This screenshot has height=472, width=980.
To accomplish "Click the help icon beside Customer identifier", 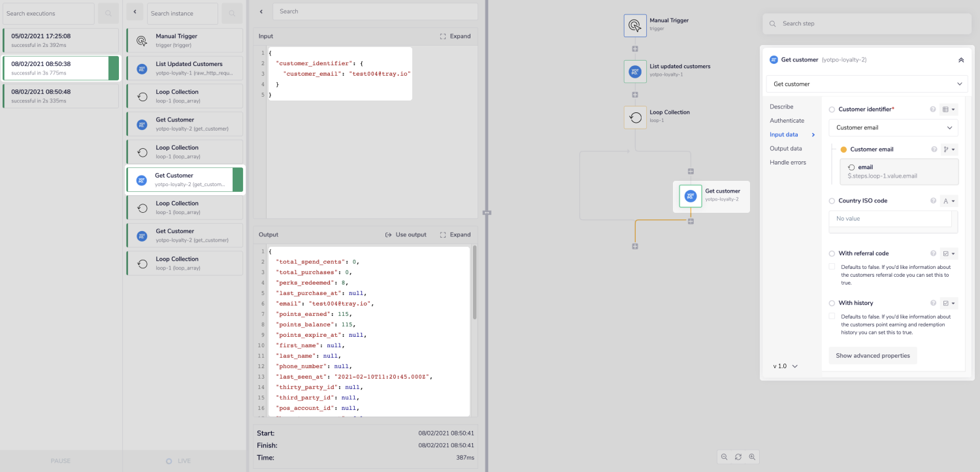I will pos(933,109).
